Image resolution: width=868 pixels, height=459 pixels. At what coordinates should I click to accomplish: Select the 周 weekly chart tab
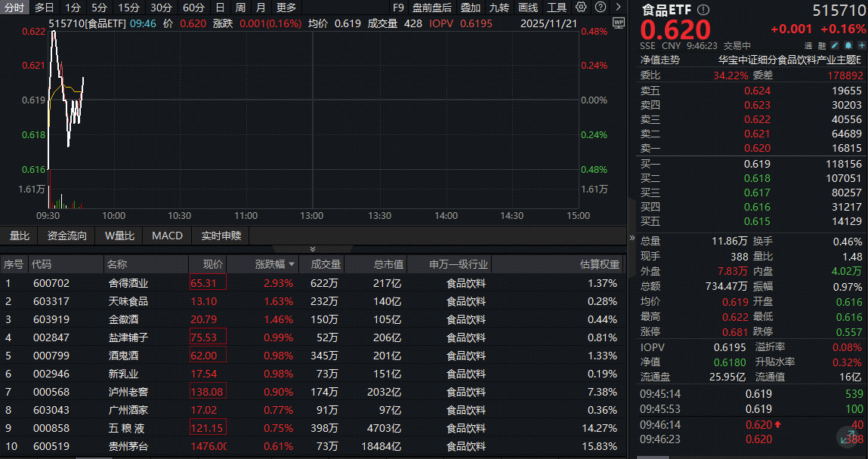coord(240,8)
